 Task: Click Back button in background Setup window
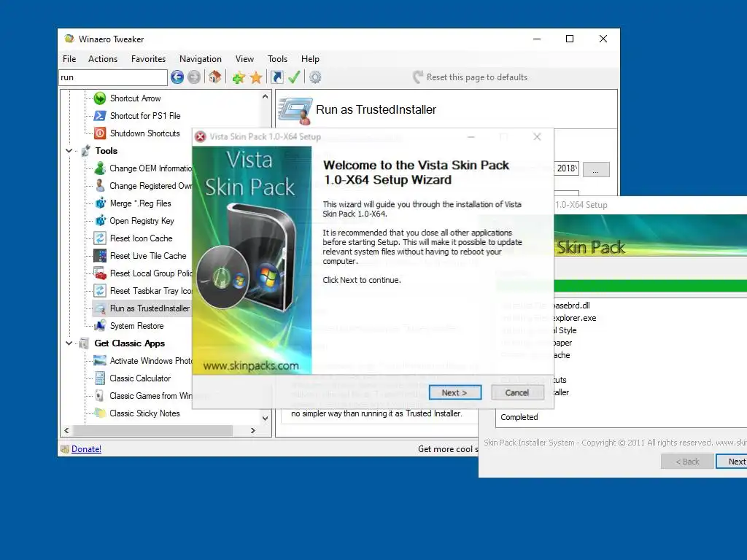(x=687, y=462)
